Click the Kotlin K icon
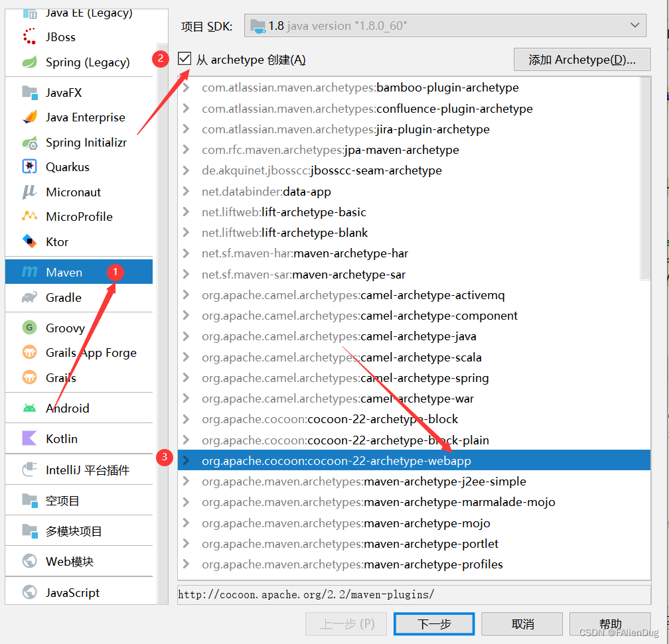669x644 pixels. 29,438
